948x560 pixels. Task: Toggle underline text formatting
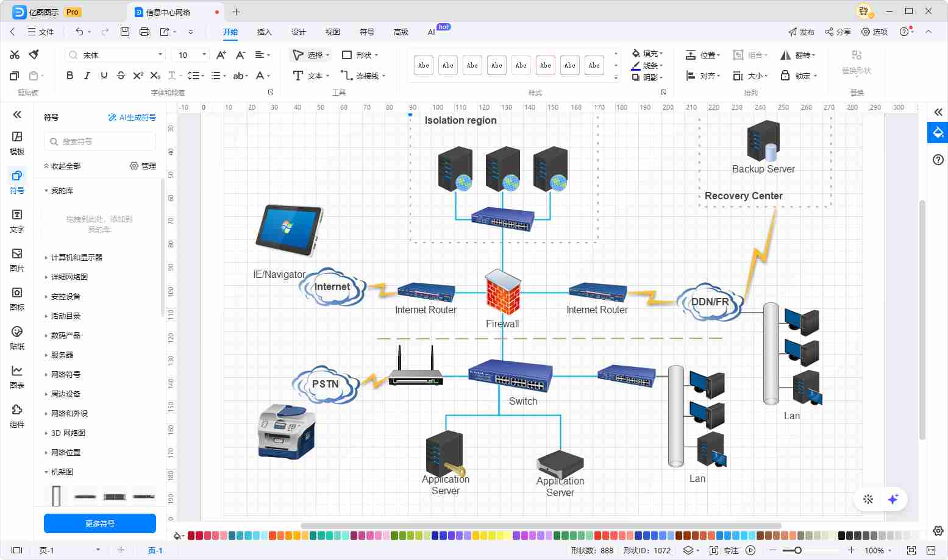click(104, 76)
